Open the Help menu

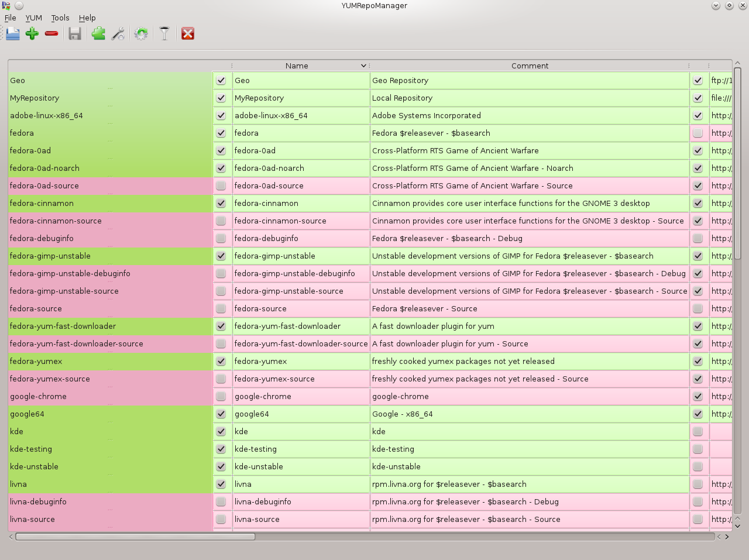(x=87, y=18)
